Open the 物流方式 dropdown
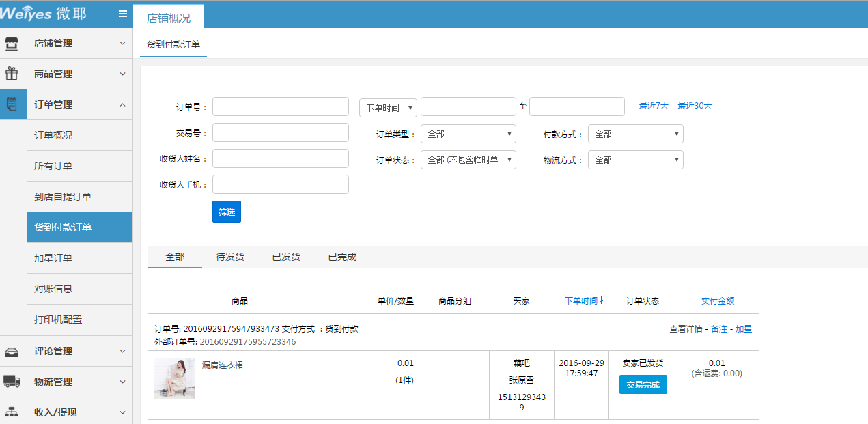Screen dimensions: 868x424 point(636,160)
